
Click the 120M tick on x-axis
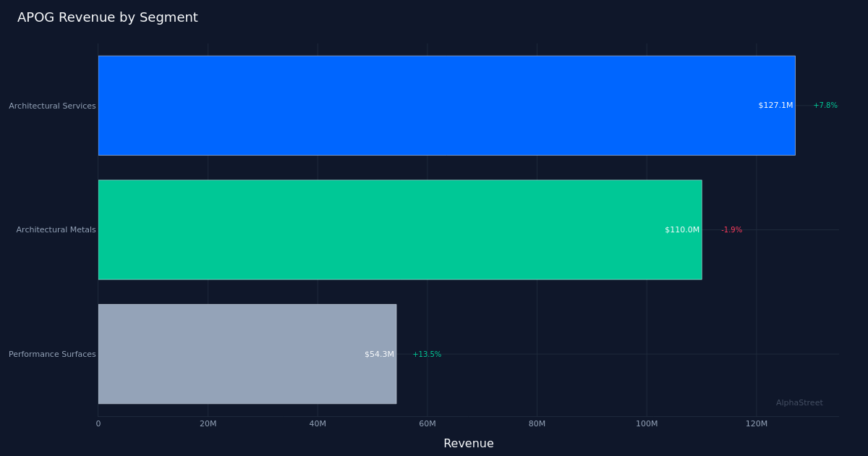[757, 424]
